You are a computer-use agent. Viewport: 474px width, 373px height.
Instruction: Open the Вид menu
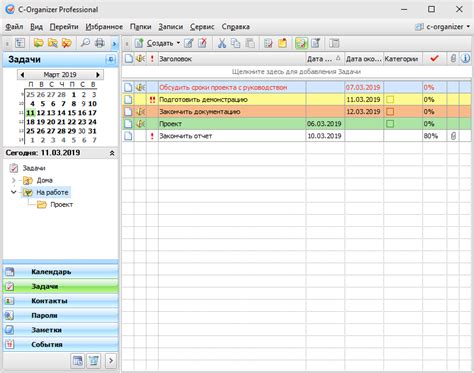click(x=36, y=27)
